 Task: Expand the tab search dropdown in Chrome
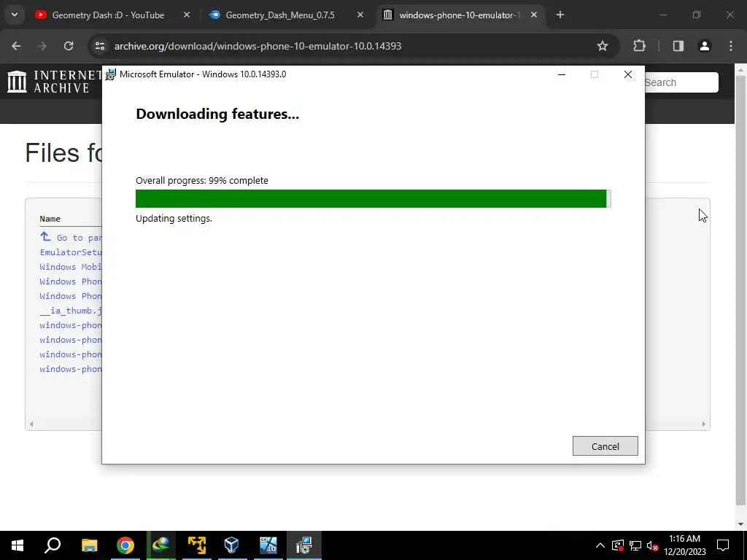[15, 15]
